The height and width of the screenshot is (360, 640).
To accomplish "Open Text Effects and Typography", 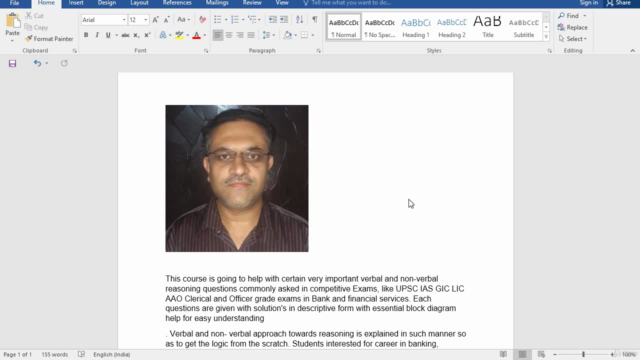I will pyautogui.click(x=163, y=35).
